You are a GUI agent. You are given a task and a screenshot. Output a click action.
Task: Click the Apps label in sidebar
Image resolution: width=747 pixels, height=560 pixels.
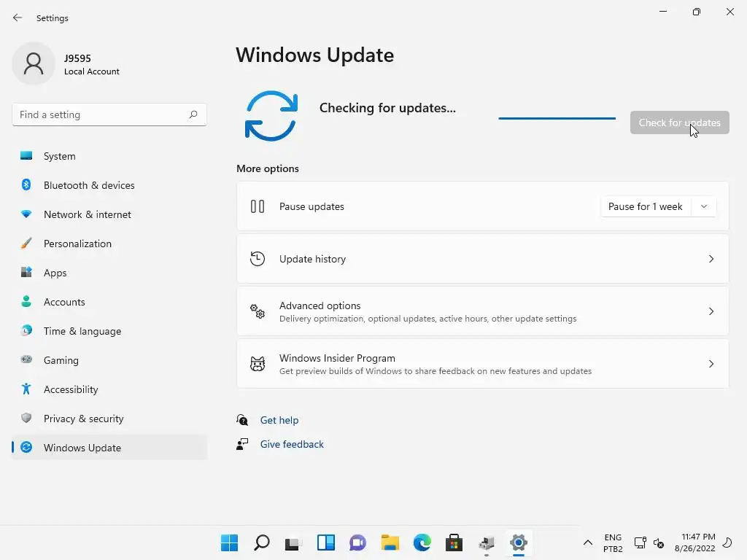pos(55,273)
